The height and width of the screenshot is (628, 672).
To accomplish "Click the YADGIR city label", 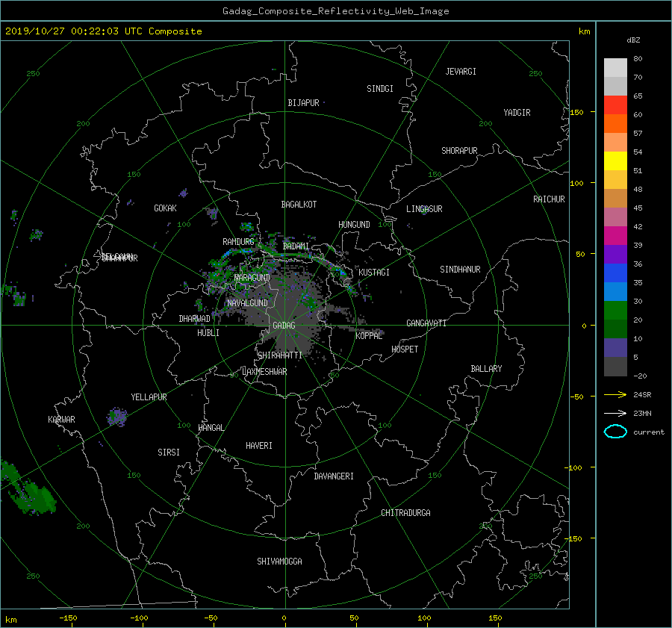I will point(517,112).
